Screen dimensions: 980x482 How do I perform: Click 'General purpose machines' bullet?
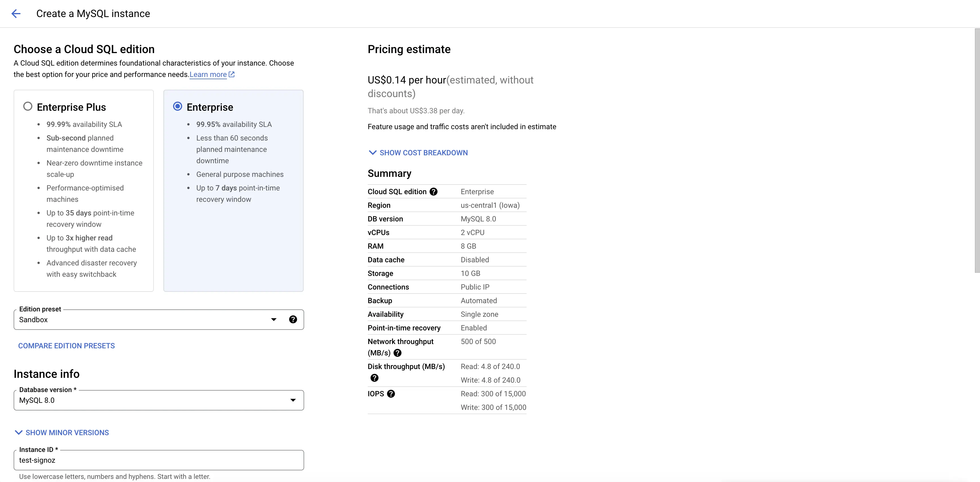tap(240, 174)
